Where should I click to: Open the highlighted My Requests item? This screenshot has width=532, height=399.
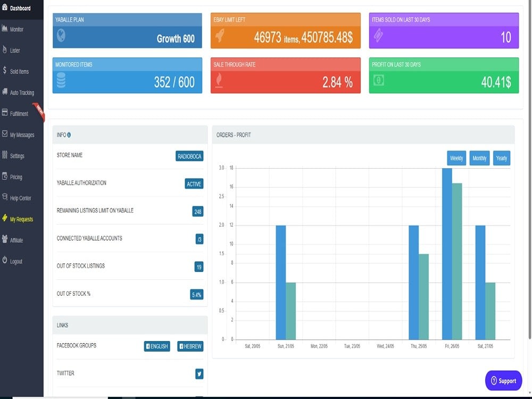point(22,219)
